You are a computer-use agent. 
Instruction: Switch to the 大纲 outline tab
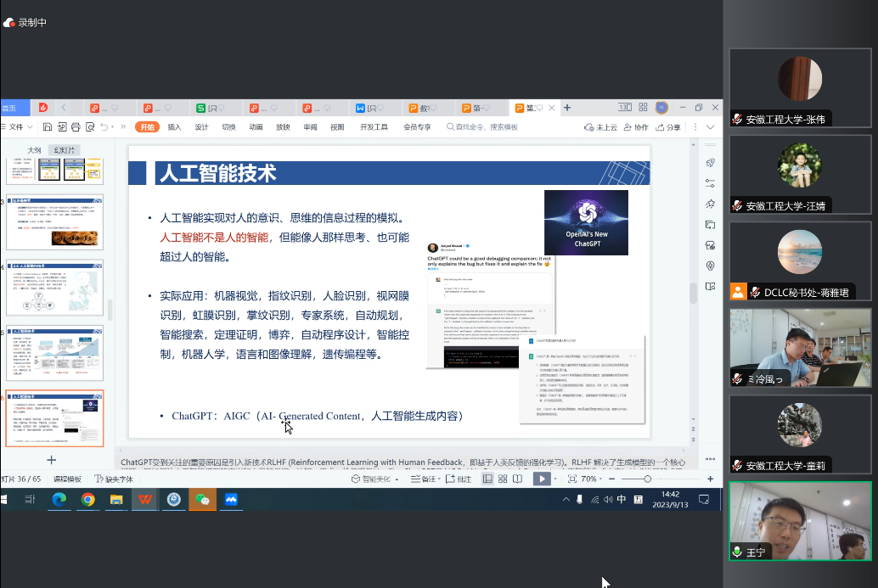(x=34, y=149)
